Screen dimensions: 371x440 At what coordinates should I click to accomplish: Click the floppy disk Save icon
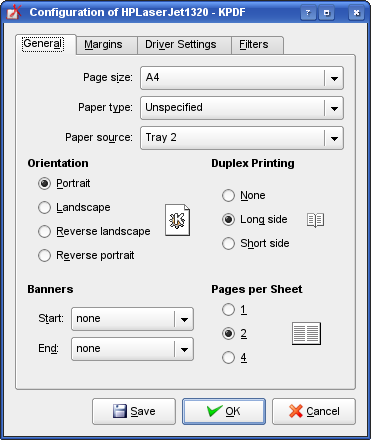(120, 411)
